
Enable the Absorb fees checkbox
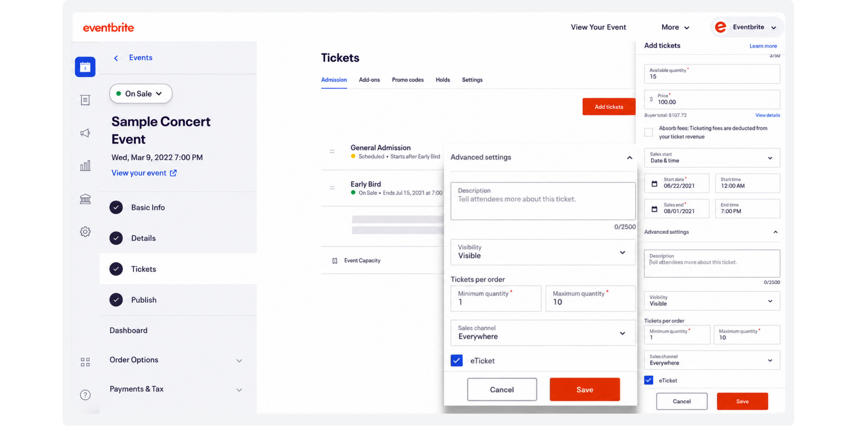click(648, 132)
